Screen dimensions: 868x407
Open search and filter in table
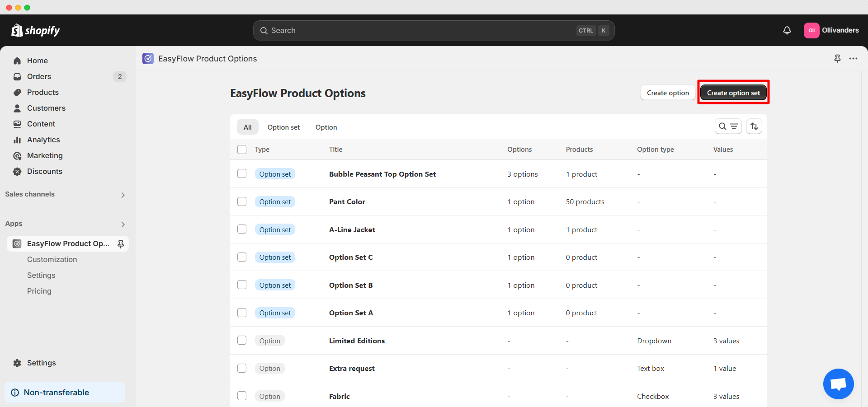point(728,126)
